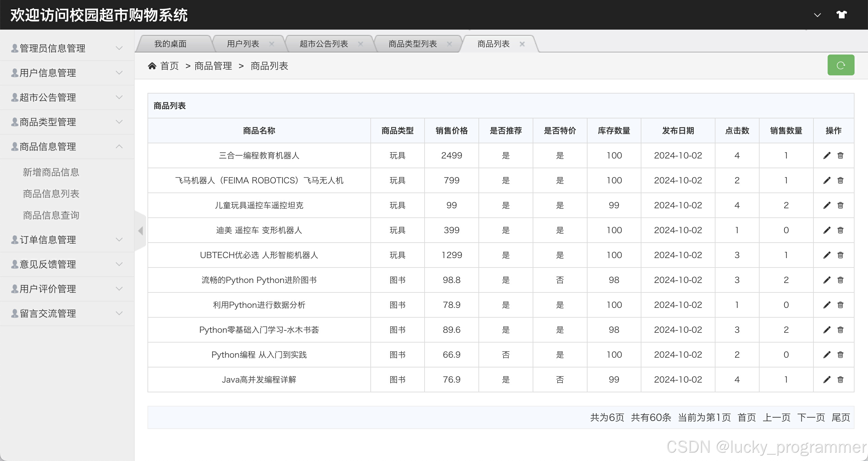Open the header dropdown chevron
This screenshot has height=461, width=868.
click(x=817, y=15)
